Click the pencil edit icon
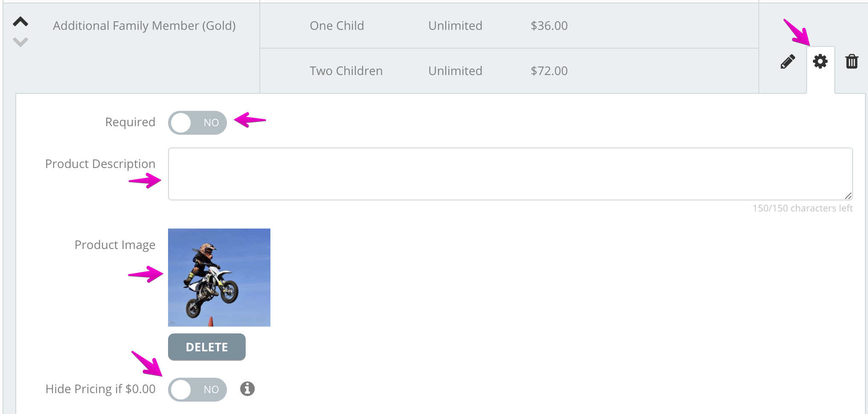 (x=787, y=62)
